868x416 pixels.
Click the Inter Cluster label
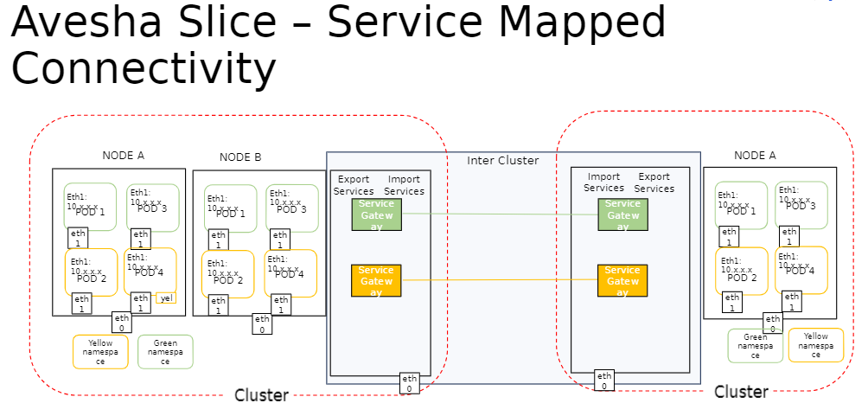(x=502, y=161)
